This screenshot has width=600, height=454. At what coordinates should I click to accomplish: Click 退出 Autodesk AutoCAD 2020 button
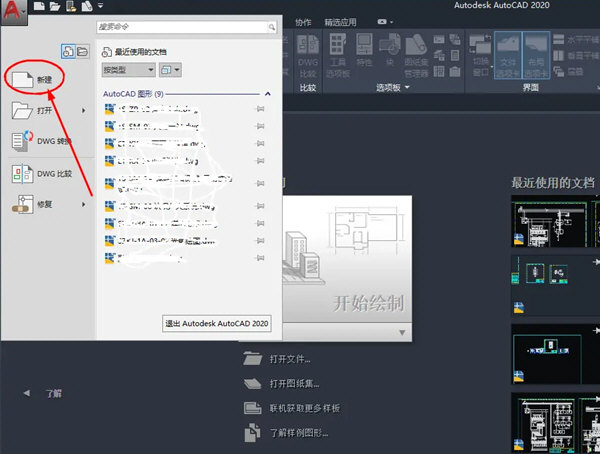coord(220,323)
